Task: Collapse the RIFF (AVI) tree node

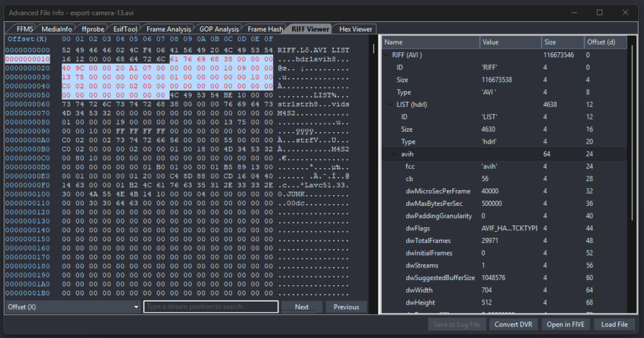Action: click(387, 55)
